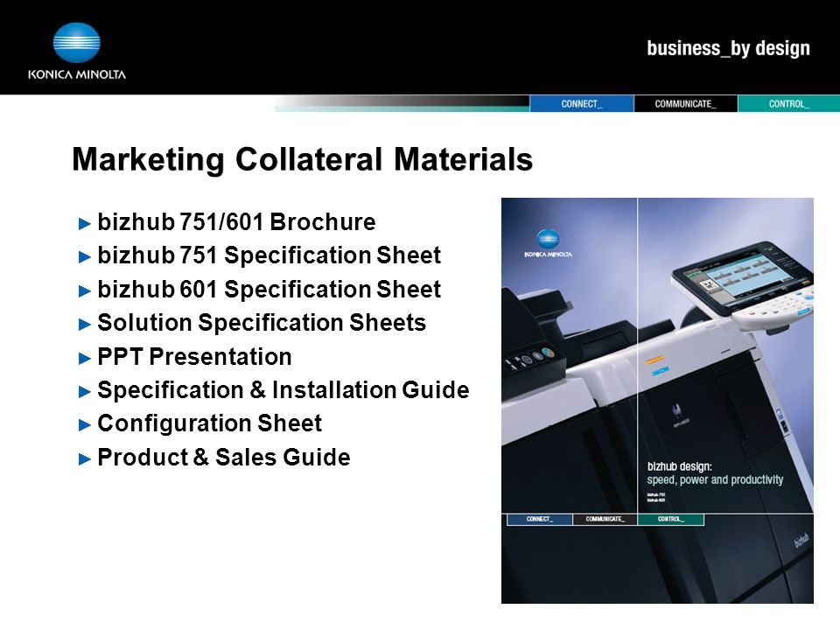840x630 pixels.
Task: Open the bizhub brochure cover image
Action: click(x=657, y=401)
